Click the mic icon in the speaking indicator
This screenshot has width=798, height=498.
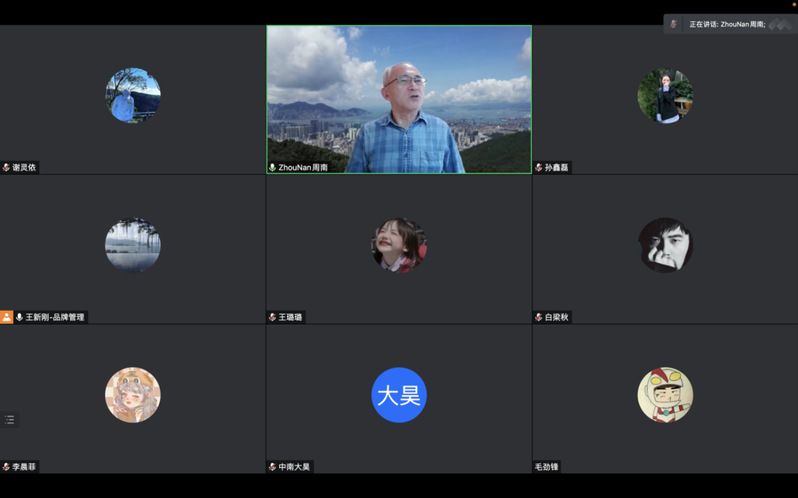pyautogui.click(x=674, y=24)
